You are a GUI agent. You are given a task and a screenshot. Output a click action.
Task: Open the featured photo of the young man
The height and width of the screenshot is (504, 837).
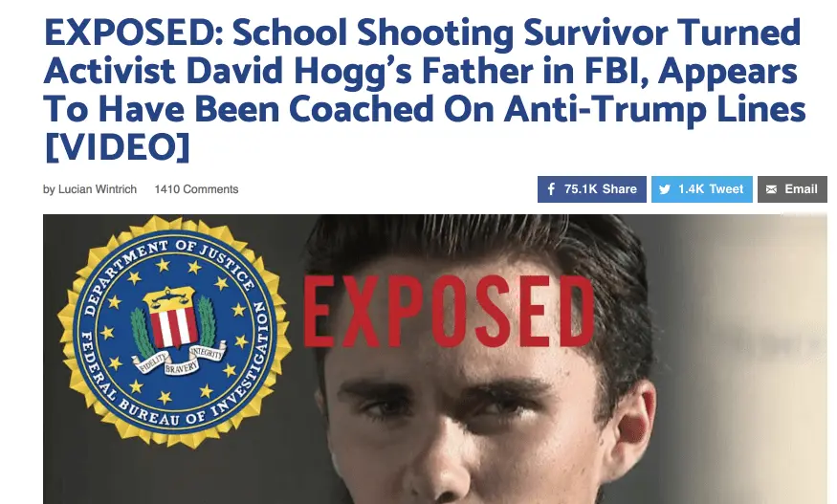[435, 360]
